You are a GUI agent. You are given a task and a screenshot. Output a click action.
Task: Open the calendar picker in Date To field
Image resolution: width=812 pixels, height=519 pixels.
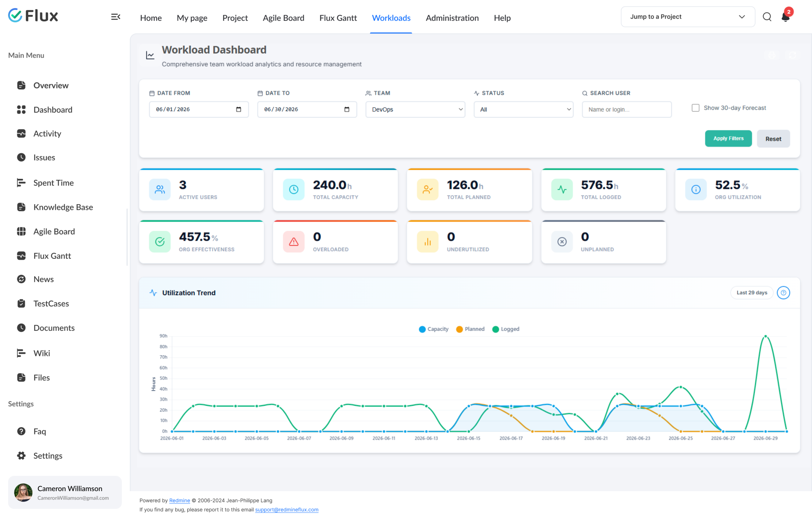tap(347, 109)
